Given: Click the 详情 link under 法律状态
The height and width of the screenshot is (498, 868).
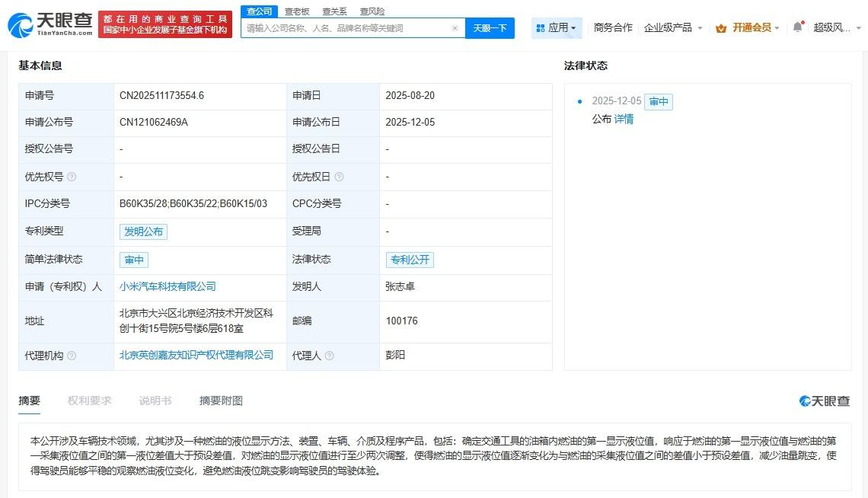Looking at the screenshot, I should coord(623,119).
